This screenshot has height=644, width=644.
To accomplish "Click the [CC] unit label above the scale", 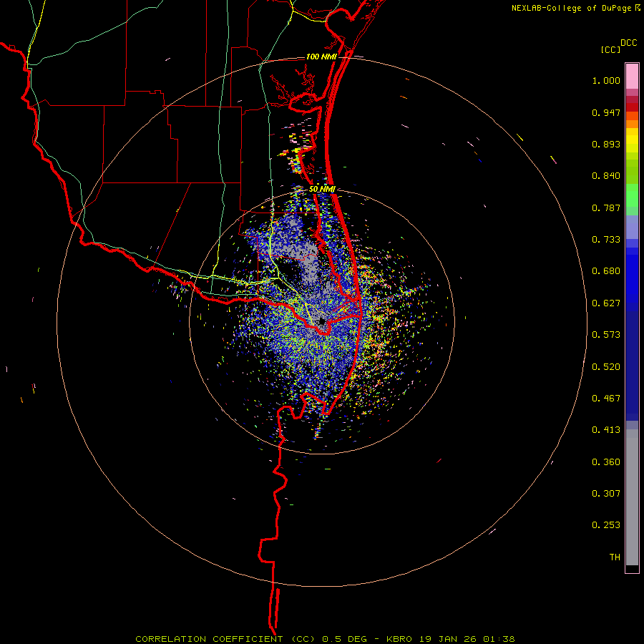I will tap(610, 49).
